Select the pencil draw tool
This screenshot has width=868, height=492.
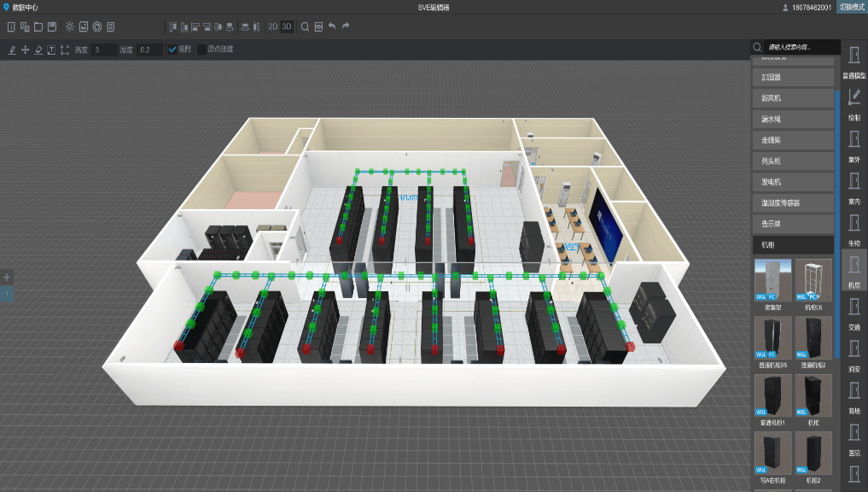(x=12, y=50)
